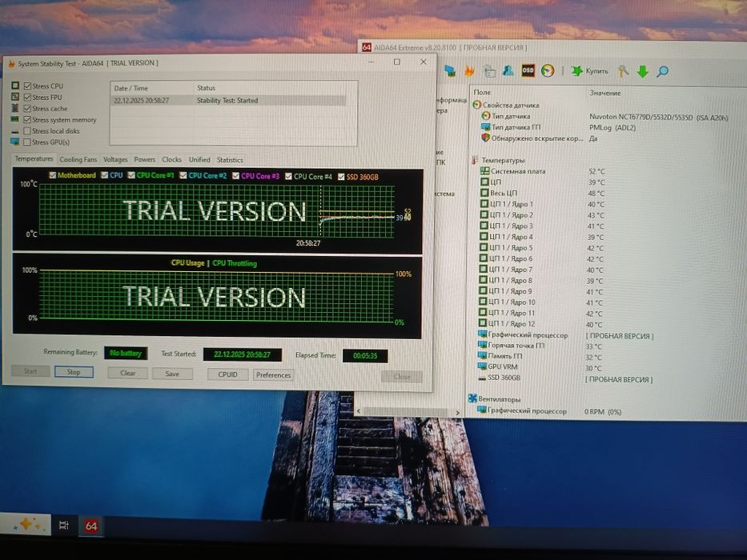This screenshot has width=747, height=560.
Task: Click the drive icon beside SSD 360GB row
Action: 482,378
